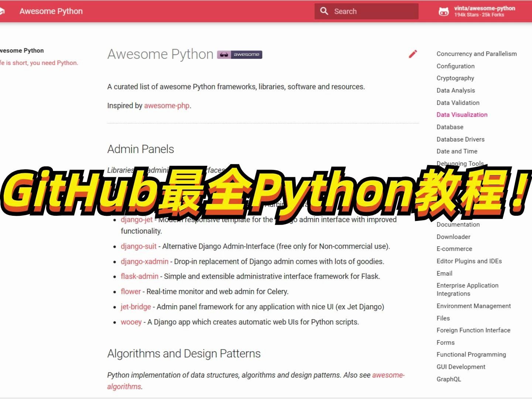The width and height of the screenshot is (532, 399).
Task: Go to Foreign Function Interface section
Action: pos(473,330)
